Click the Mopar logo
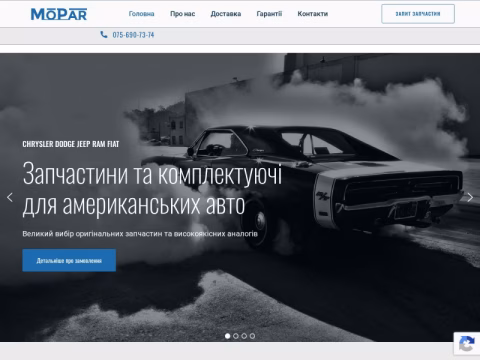Viewport: 480px width, 360px height. point(59,14)
